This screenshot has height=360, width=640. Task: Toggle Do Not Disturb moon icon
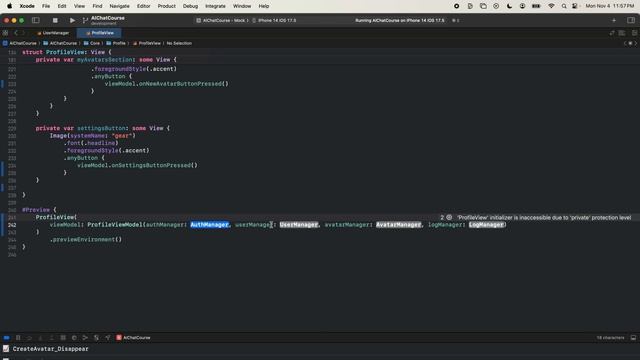(x=509, y=6)
